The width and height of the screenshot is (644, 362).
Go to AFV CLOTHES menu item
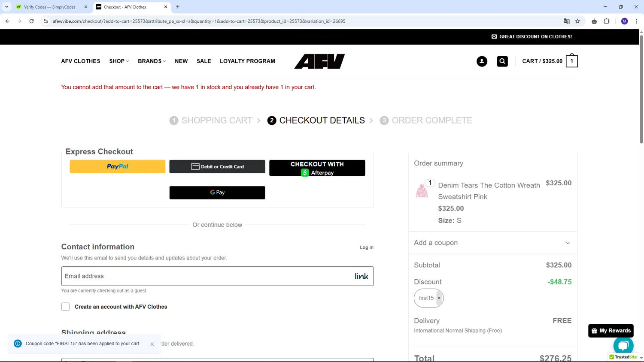pyautogui.click(x=81, y=61)
